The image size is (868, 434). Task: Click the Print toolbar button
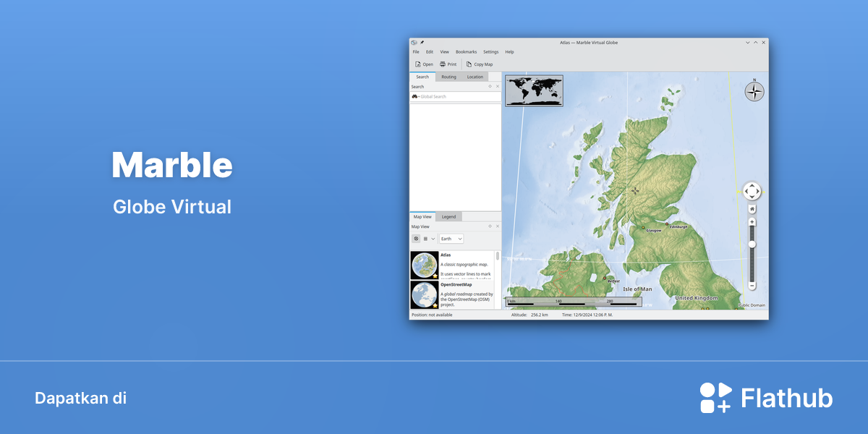[448, 64]
